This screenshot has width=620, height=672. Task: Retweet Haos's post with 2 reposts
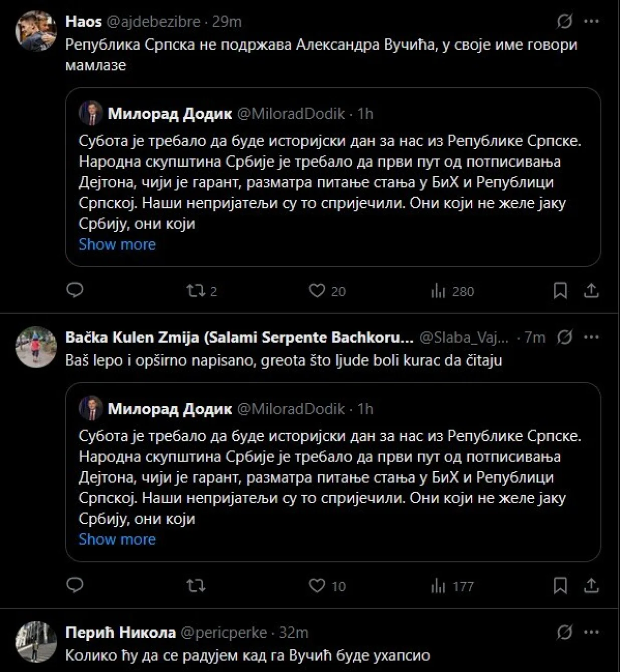195,290
